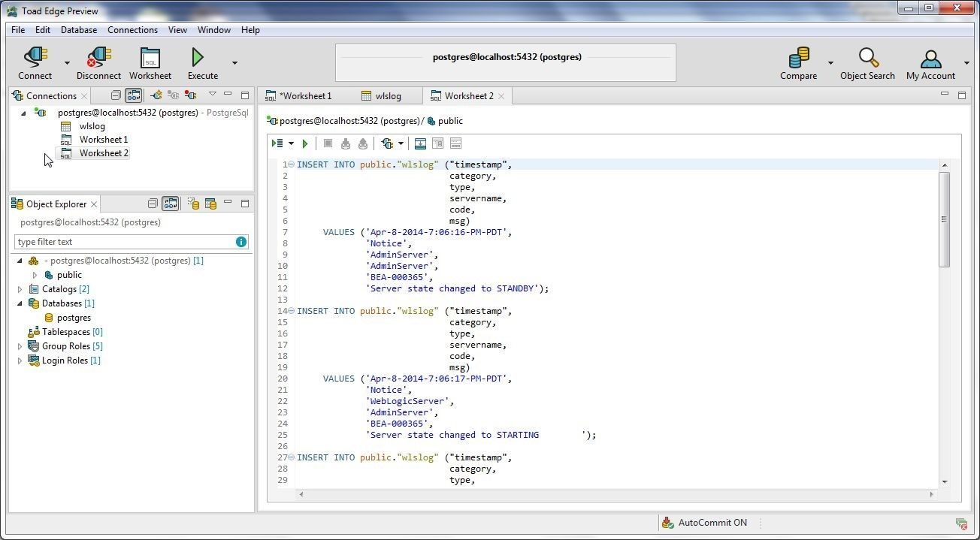Image resolution: width=980 pixels, height=540 pixels.
Task: Open the Compare tool
Action: tap(798, 63)
